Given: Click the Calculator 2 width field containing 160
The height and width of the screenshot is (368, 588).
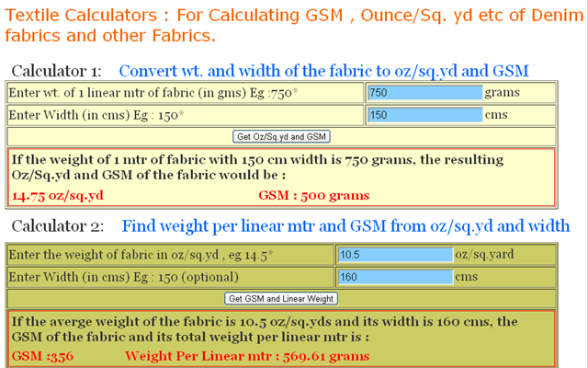Looking at the screenshot, I should click(x=395, y=277).
